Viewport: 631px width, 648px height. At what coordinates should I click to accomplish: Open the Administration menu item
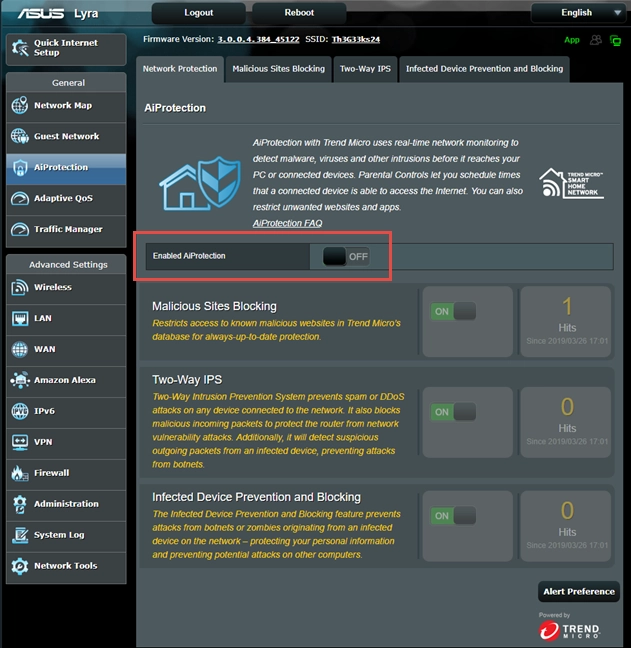tap(66, 504)
